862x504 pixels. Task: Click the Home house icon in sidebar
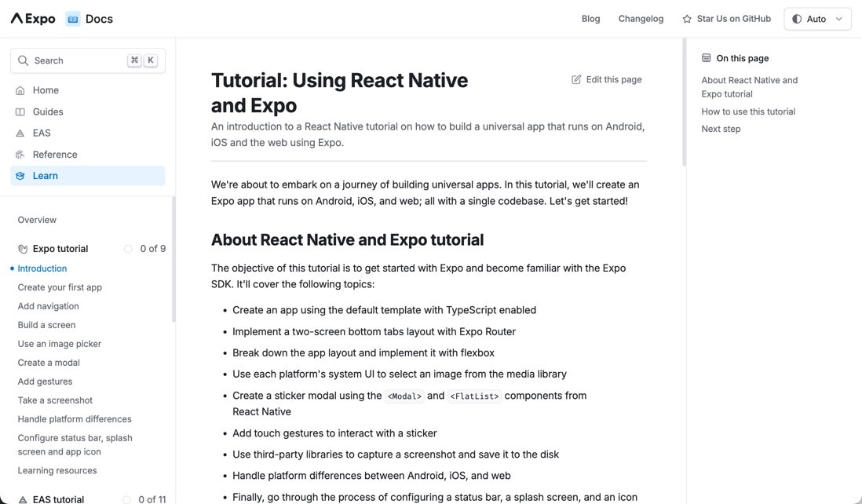click(20, 90)
